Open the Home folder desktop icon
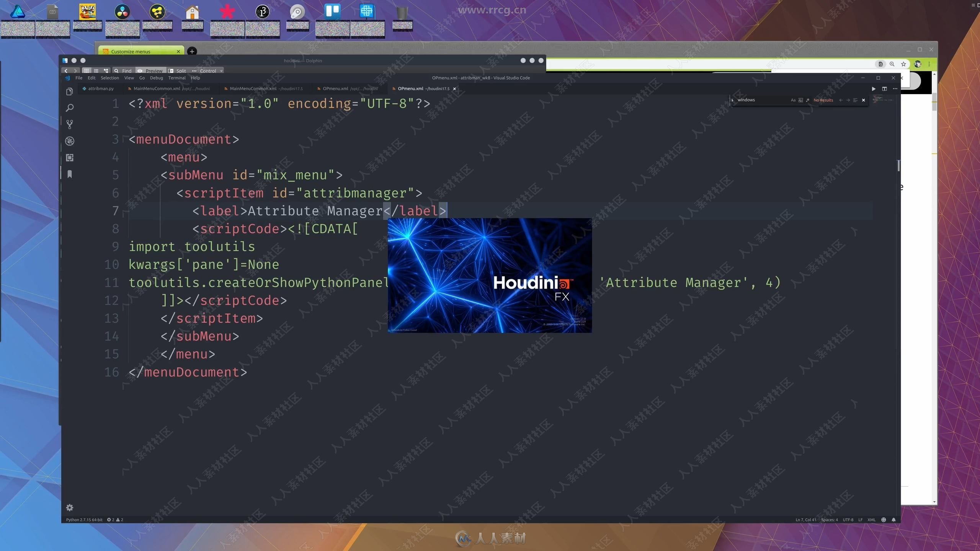This screenshot has height=551, width=980. (192, 12)
